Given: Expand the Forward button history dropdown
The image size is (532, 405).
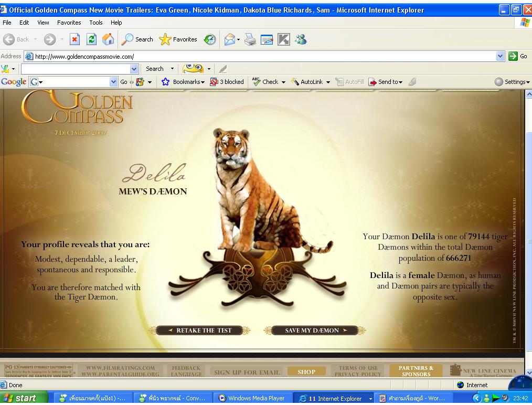Looking at the screenshot, I should pos(62,39).
